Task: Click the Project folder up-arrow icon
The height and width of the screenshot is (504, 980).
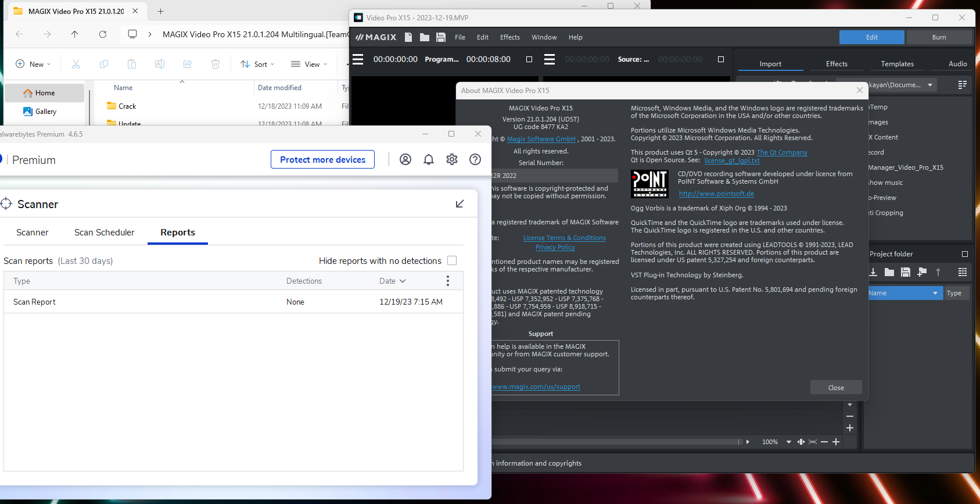Action: 938,272
